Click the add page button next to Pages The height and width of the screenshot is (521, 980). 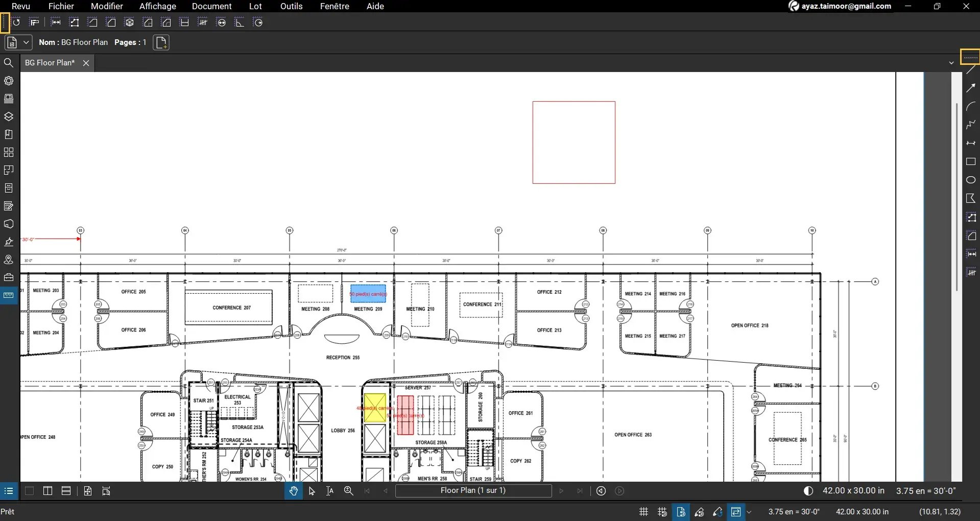(x=161, y=42)
